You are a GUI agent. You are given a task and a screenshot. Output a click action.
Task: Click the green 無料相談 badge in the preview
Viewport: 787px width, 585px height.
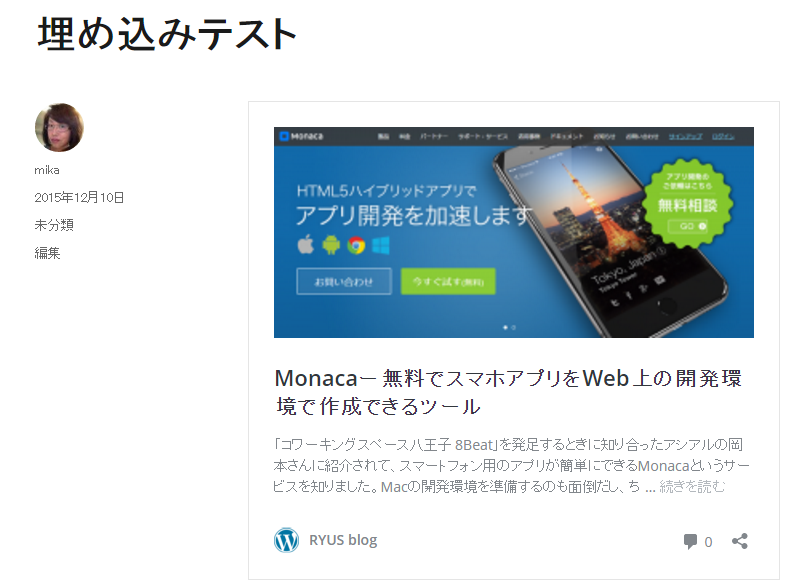coord(688,203)
